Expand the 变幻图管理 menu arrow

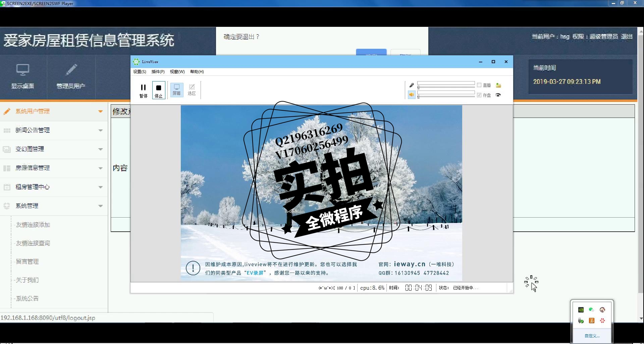coord(100,149)
